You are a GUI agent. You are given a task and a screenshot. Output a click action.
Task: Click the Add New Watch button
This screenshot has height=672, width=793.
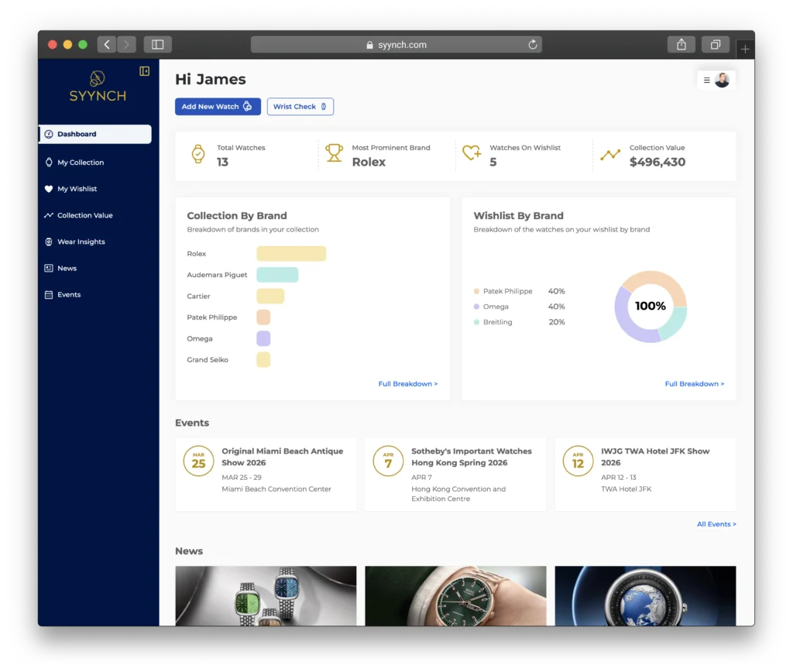(218, 107)
